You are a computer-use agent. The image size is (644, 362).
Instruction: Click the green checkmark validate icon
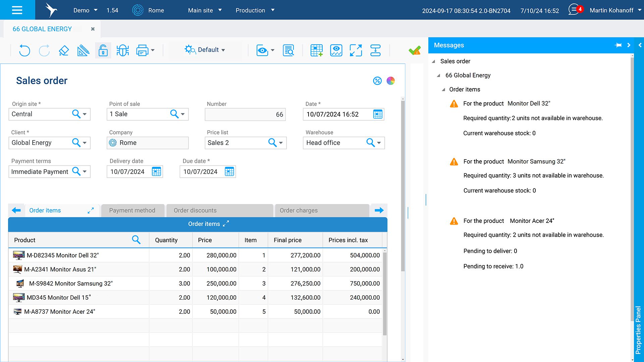coord(415,50)
